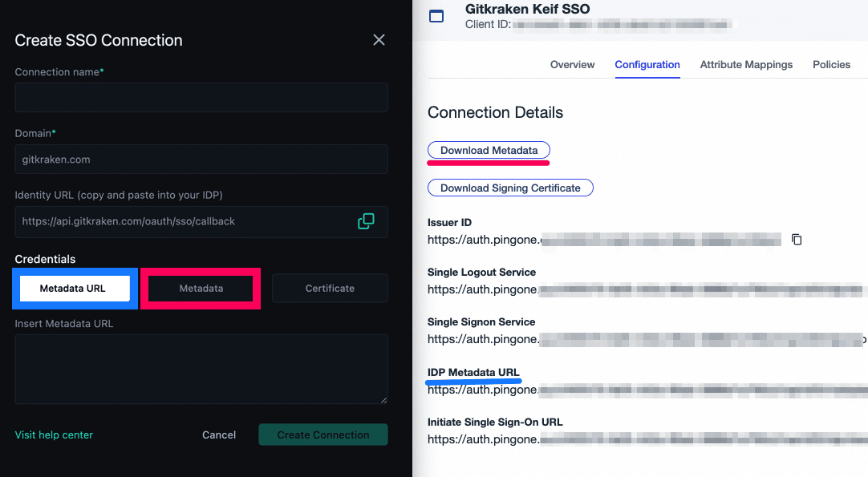This screenshot has width=868, height=477.
Task: Click the Create Connection button
Action: click(323, 435)
